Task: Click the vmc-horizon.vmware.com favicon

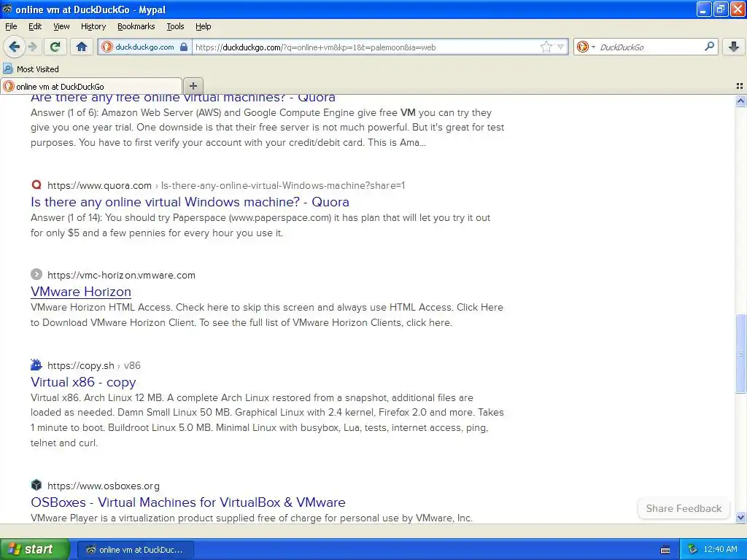Action: tap(36, 274)
